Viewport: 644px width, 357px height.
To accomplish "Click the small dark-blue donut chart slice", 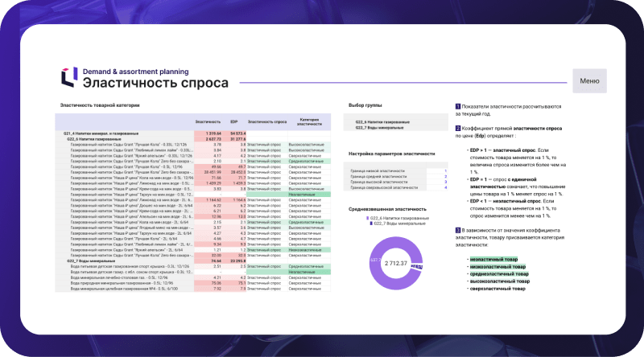I will (417, 266).
